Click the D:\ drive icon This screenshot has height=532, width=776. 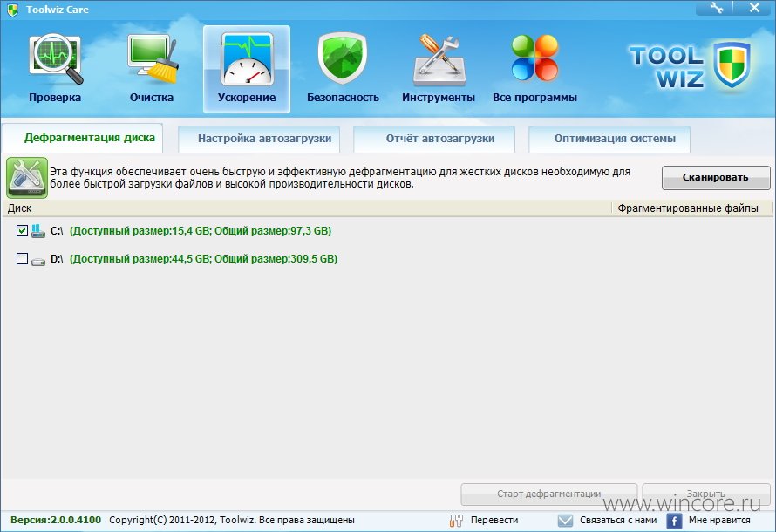point(38,260)
